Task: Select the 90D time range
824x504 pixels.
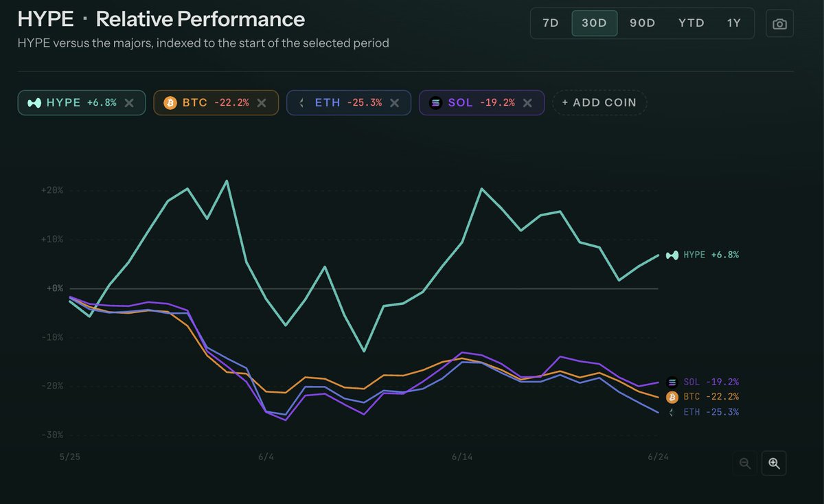Action: coord(643,23)
